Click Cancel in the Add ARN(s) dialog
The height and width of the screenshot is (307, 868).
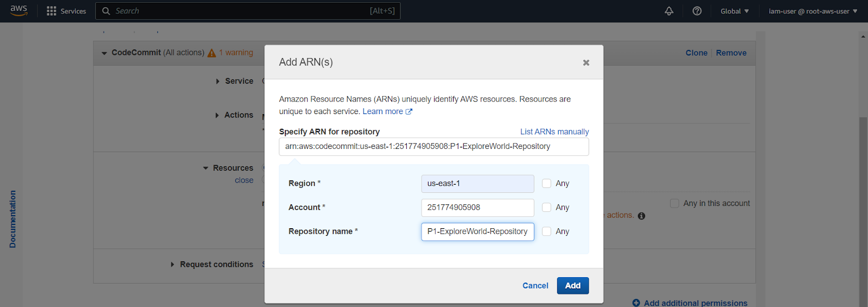[535, 286]
